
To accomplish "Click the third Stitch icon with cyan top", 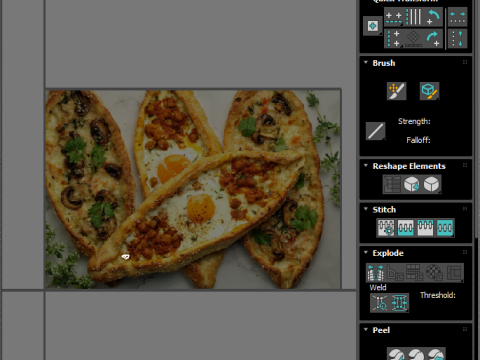I will [x=425, y=228].
